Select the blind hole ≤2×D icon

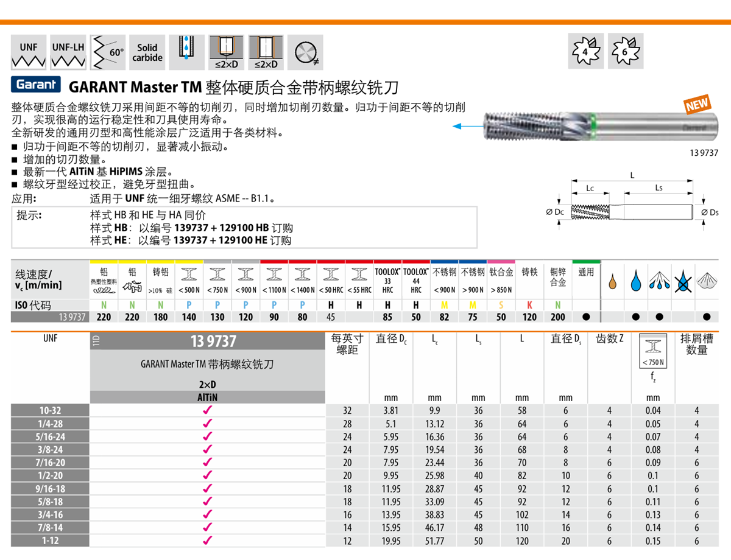click(x=227, y=54)
